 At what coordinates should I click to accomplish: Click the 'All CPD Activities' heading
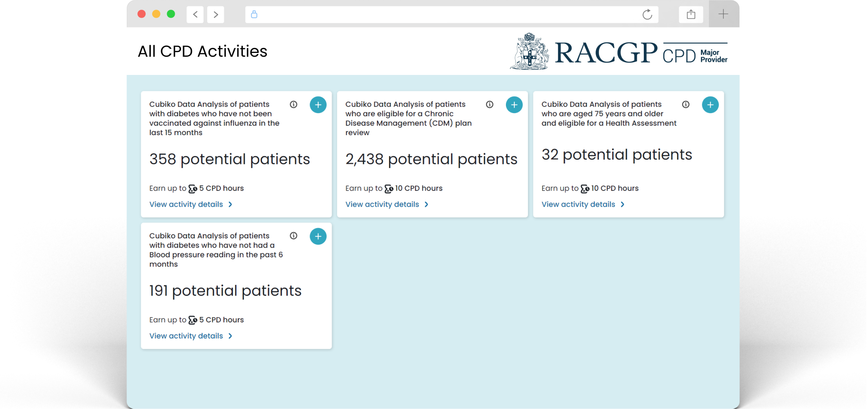point(203,52)
